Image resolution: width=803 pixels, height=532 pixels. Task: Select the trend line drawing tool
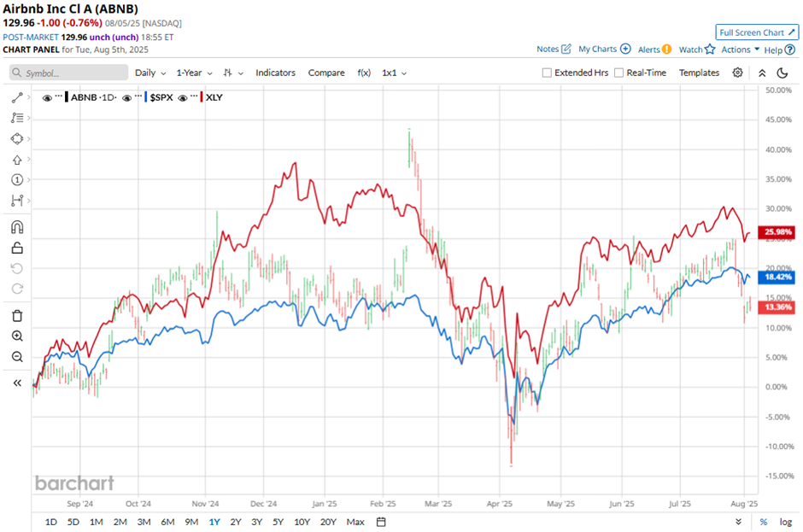(x=17, y=97)
